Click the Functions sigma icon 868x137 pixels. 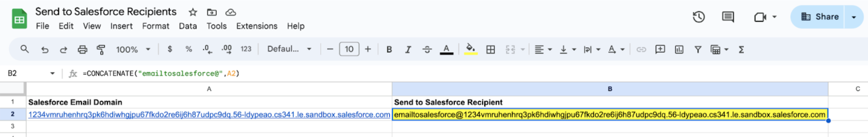pos(741,50)
